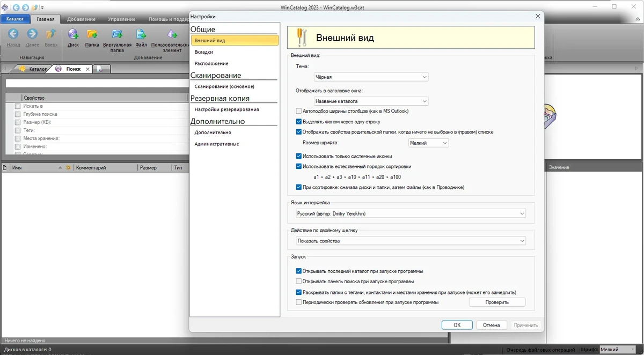This screenshot has width=644, height=355.
Task: Uncheck Выделять фоном через одну строку
Action: pyautogui.click(x=299, y=122)
